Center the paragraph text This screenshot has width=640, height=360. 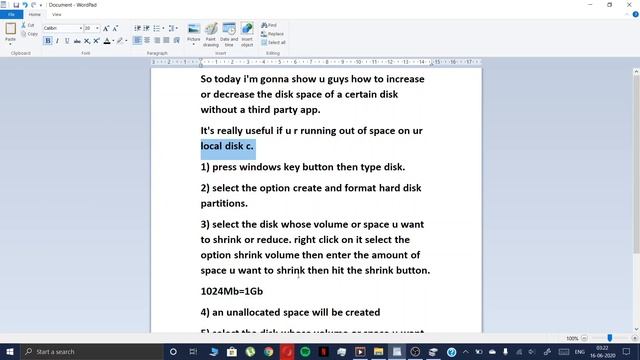click(x=147, y=40)
